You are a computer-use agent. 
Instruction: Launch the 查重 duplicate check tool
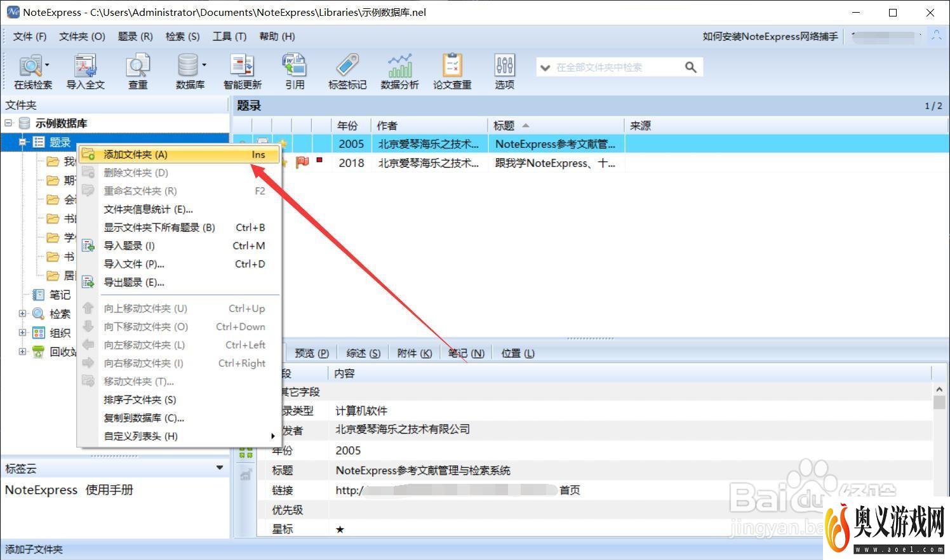click(137, 71)
